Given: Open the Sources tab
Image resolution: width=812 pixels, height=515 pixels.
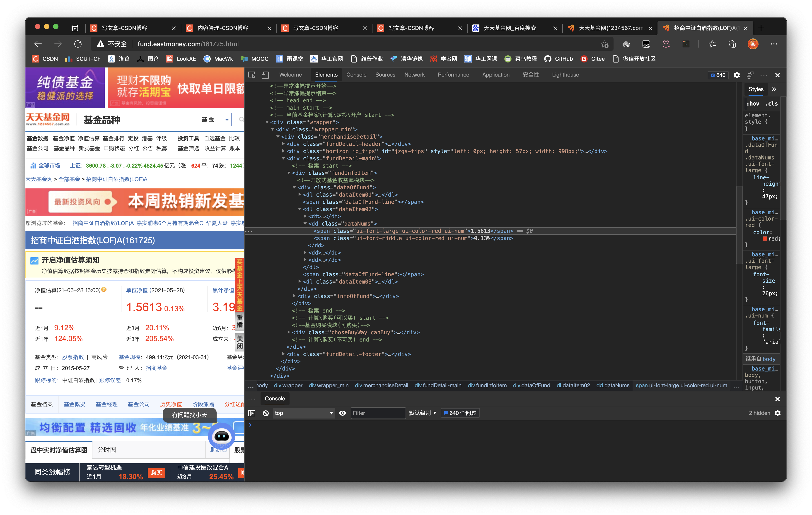Looking at the screenshot, I should (385, 75).
